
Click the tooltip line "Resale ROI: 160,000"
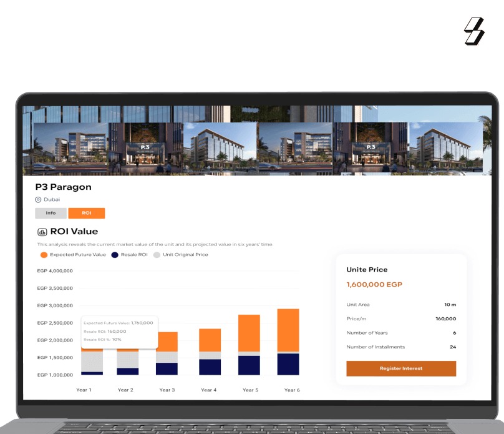[x=105, y=332]
